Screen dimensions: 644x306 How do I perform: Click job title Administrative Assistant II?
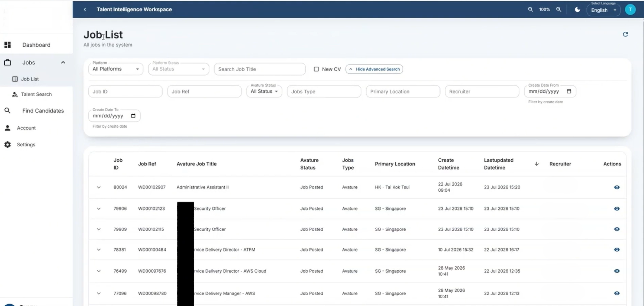[203, 187]
